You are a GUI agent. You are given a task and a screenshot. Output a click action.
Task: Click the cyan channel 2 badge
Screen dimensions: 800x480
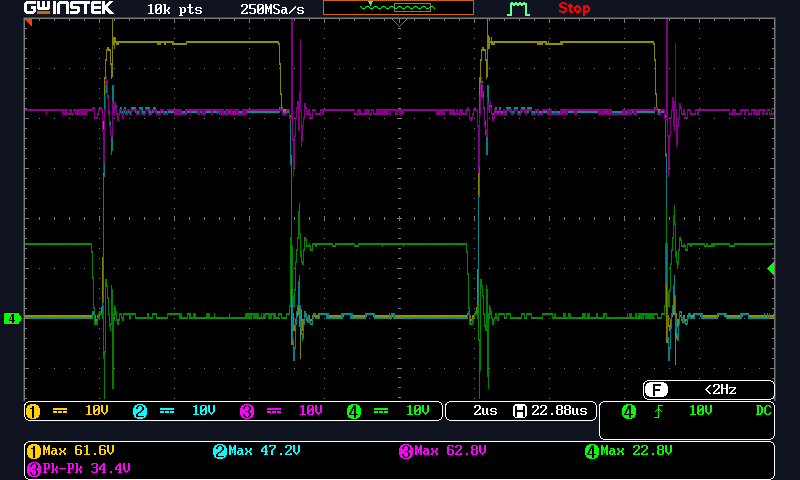tap(140, 411)
